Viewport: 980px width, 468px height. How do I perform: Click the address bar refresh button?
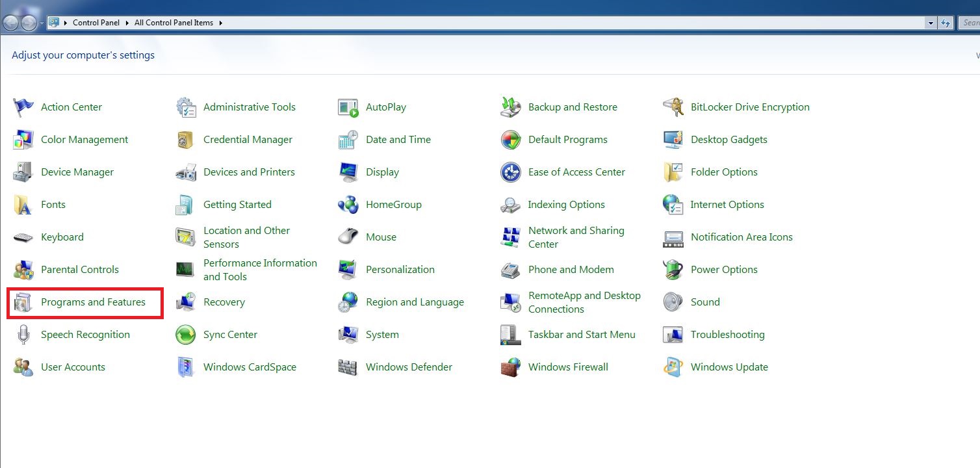(x=946, y=23)
